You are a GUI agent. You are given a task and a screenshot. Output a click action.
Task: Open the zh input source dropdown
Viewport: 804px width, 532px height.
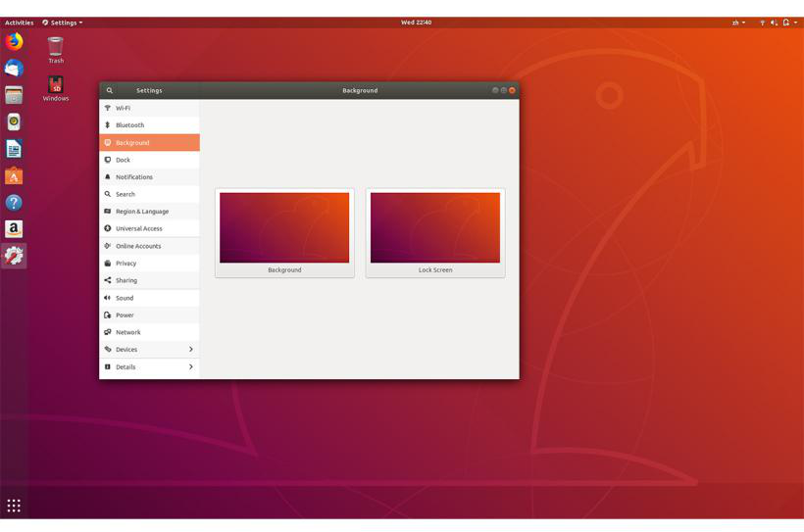(738, 23)
